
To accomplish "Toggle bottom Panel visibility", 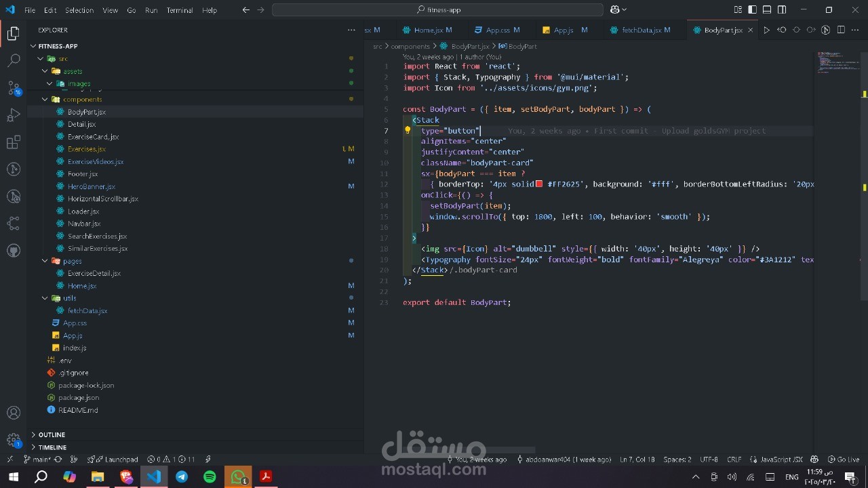I will coord(767,10).
